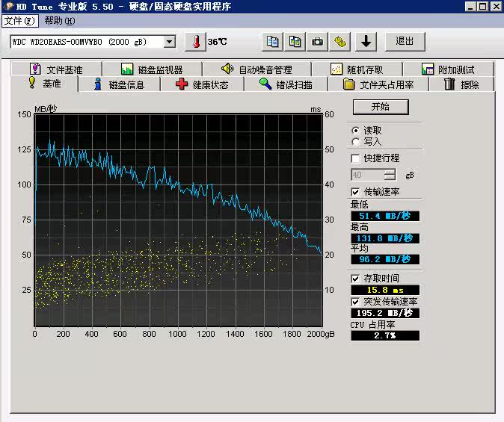The image size is (504, 422).
Task: Expand the WDC WD20EARS drive dropdown
Action: pos(169,42)
